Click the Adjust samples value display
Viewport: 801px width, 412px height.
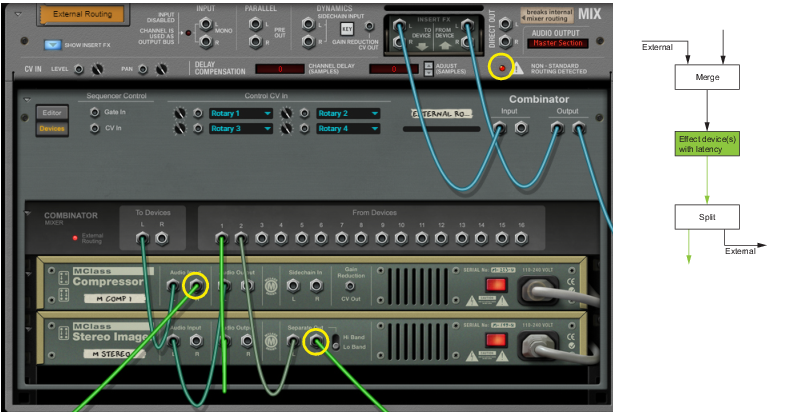click(394, 69)
